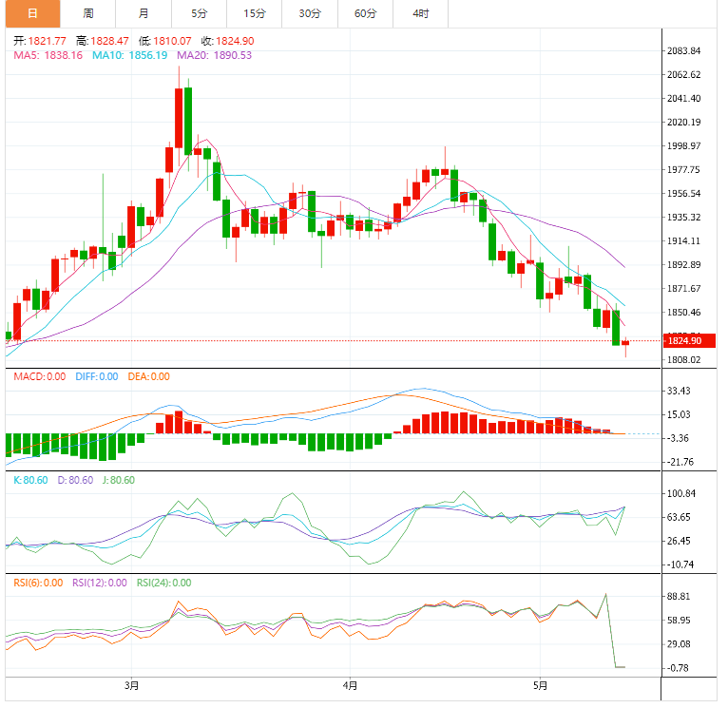Click the 5月 date axis marker
728x708 pixels.
click(x=540, y=685)
